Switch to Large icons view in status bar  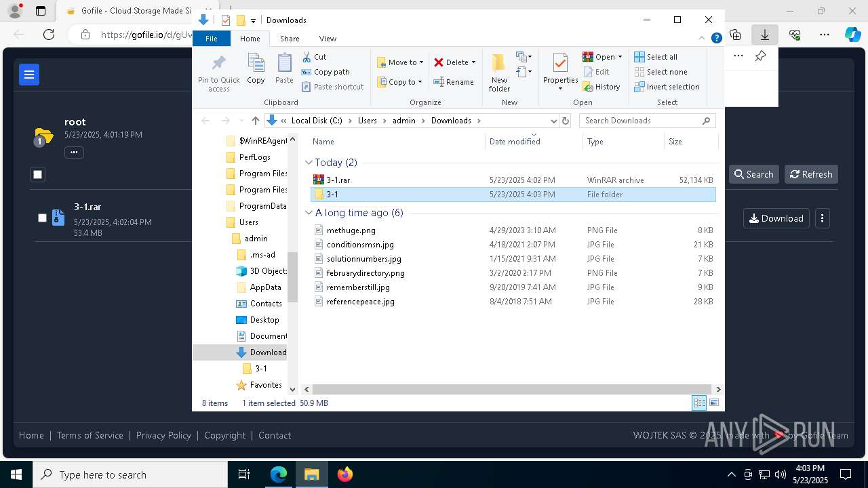[x=714, y=403]
